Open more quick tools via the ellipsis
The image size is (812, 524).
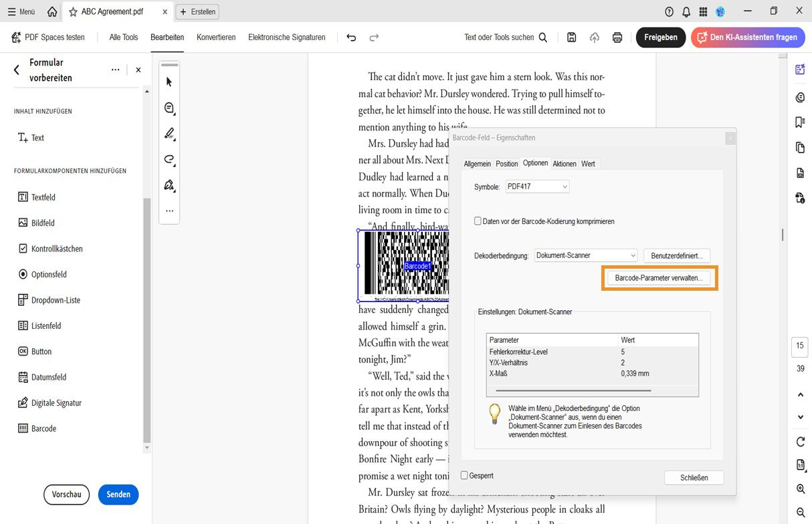click(169, 210)
